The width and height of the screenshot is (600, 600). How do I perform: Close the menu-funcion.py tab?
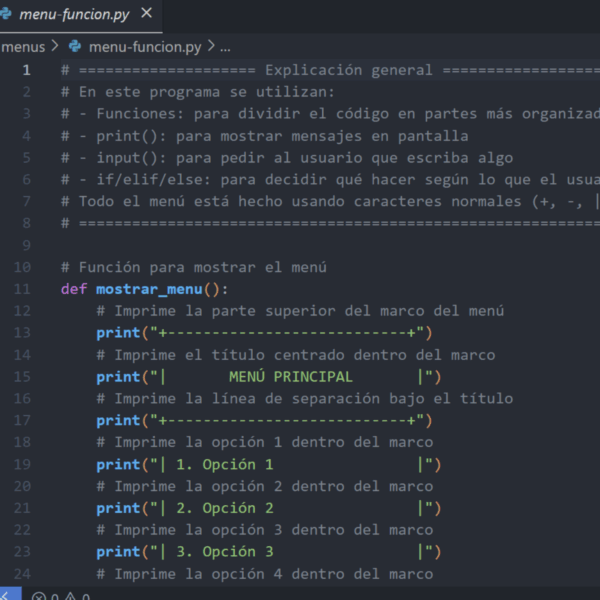pos(147,14)
